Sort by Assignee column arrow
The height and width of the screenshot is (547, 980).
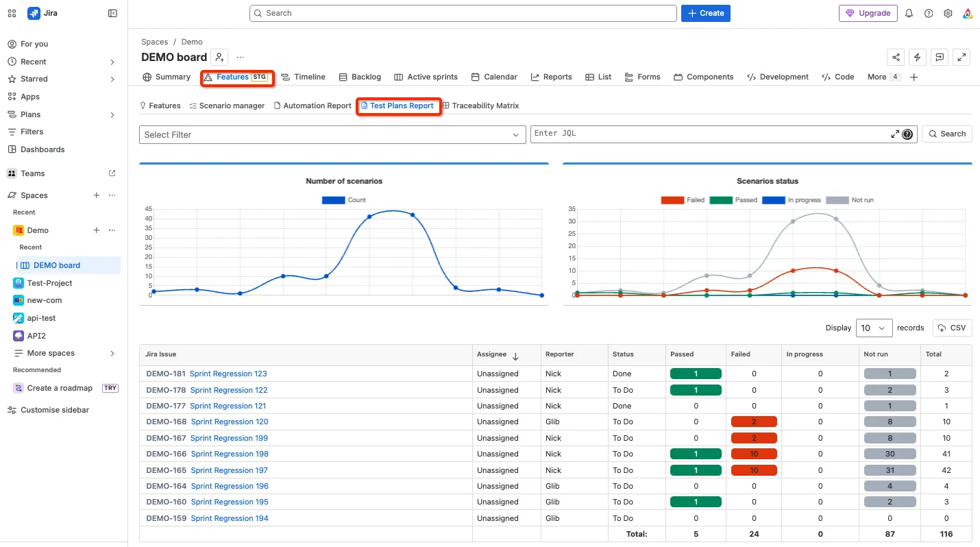515,356
